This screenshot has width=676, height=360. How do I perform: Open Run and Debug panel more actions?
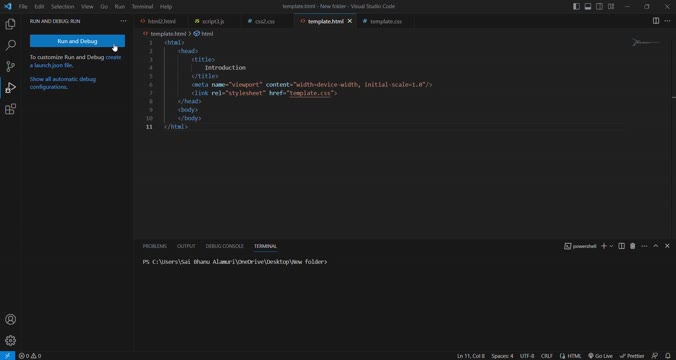click(123, 21)
